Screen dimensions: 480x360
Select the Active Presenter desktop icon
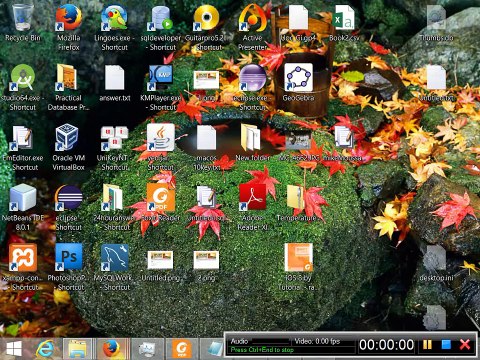pos(252,17)
